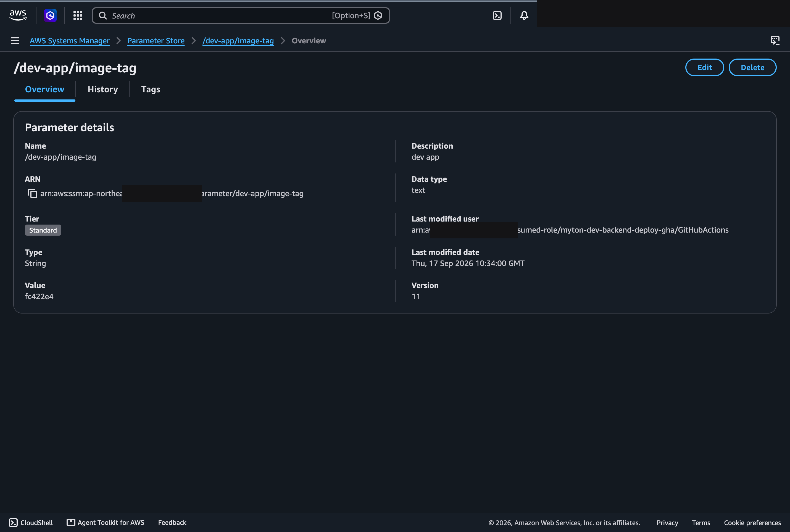Open CloudShell from the footer
Image resolution: width=790 pixels, height=532 pixels.
point(31,523)
